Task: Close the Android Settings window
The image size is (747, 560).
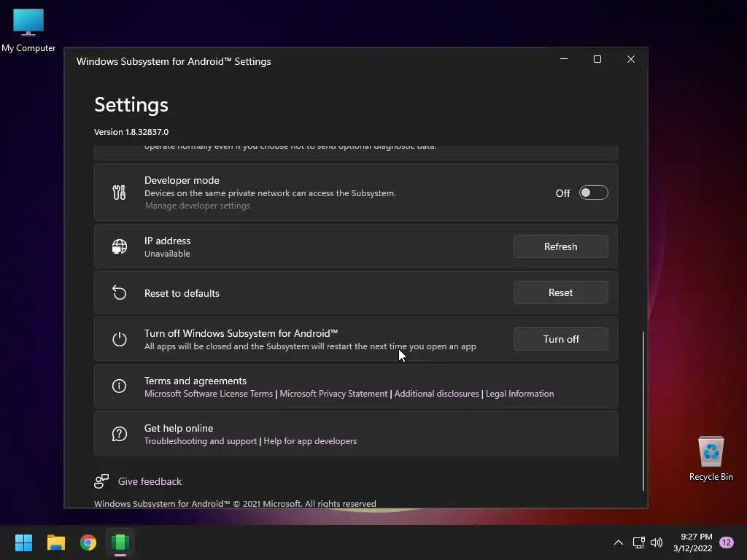Action: pos(631,59)
